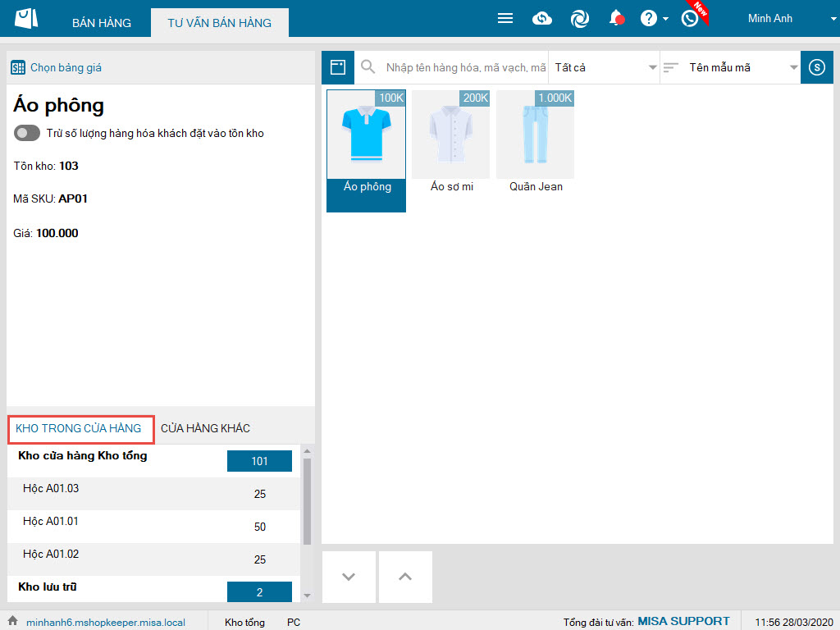
Task: Click the MISA SUPPORT link
Action: click(683, 622)
